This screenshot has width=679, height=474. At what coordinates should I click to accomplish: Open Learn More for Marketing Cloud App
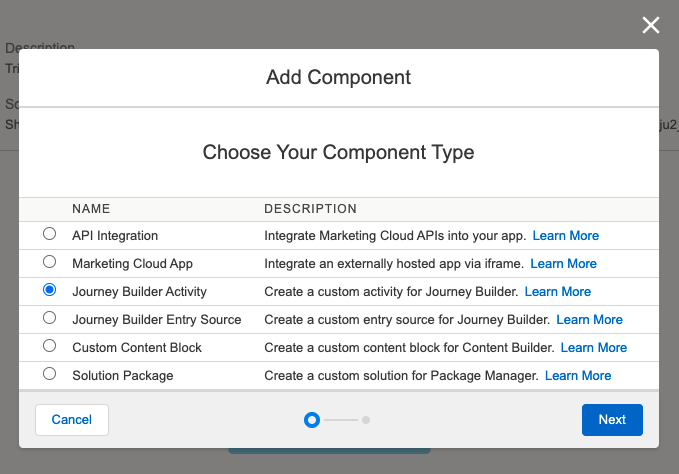pyautogui.click(x=563, y=264)
